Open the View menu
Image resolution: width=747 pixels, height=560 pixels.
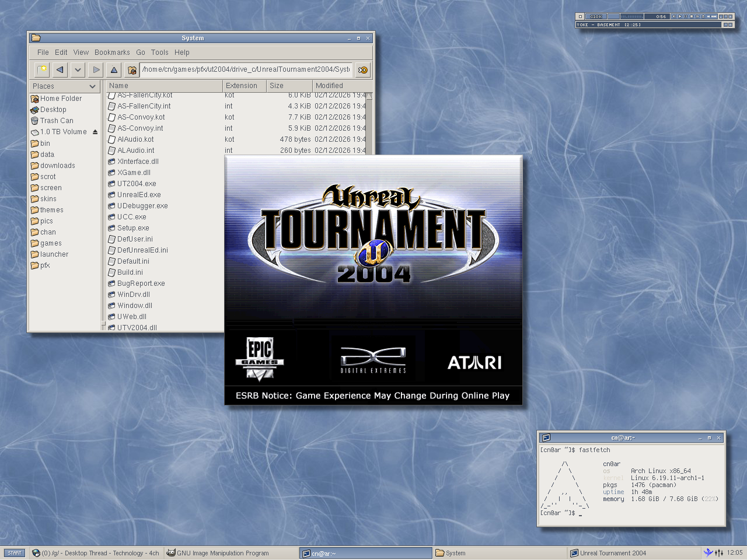81,52
